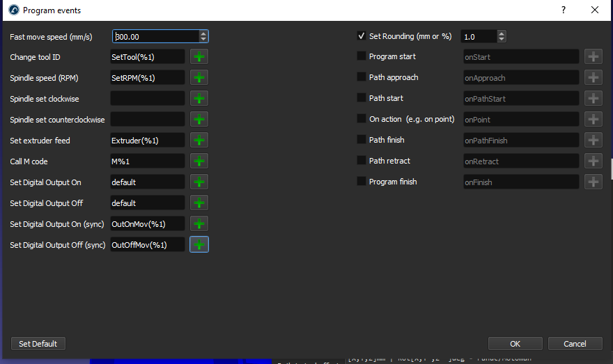Increase Set Rounding value with up arrow
Viewport: 613px width, 364px height.
pos(502,33)
